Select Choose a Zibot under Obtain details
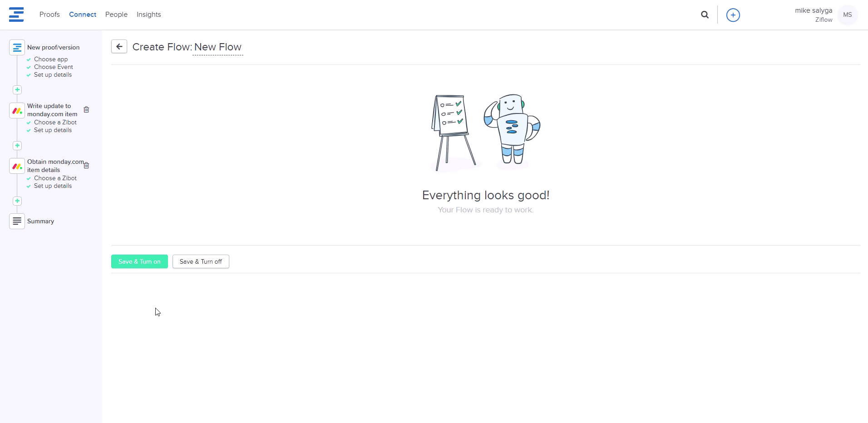The image size is (868, 423). click(x=55, y=178)
